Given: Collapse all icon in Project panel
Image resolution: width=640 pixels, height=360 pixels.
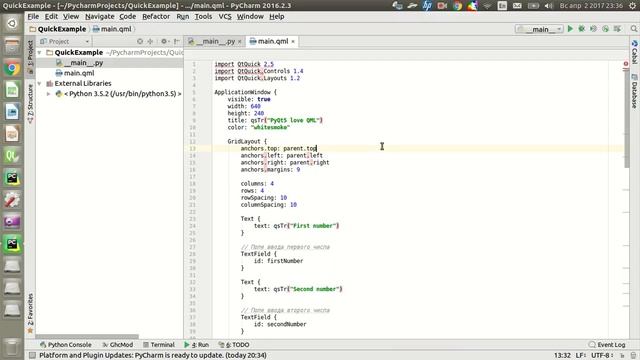Looking at the screenshot, I should (x=150, y=41).
